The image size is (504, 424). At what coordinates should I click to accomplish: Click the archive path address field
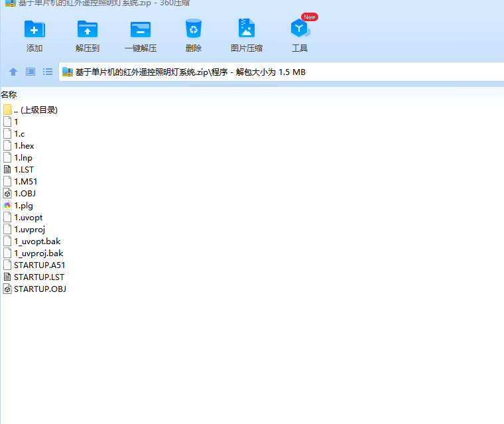point(281,72)
